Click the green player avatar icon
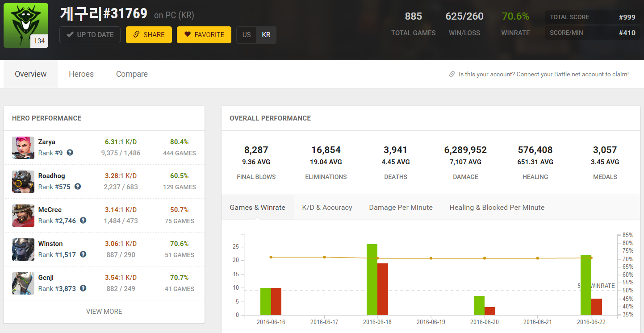The height and width of the screenshot is (333, 644). 26,25
